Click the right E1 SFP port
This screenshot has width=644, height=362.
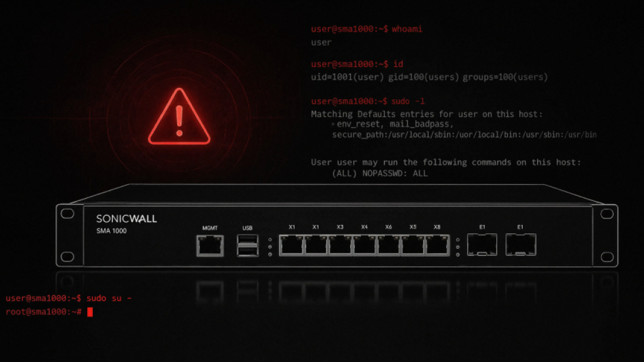[x=521, y=244]
